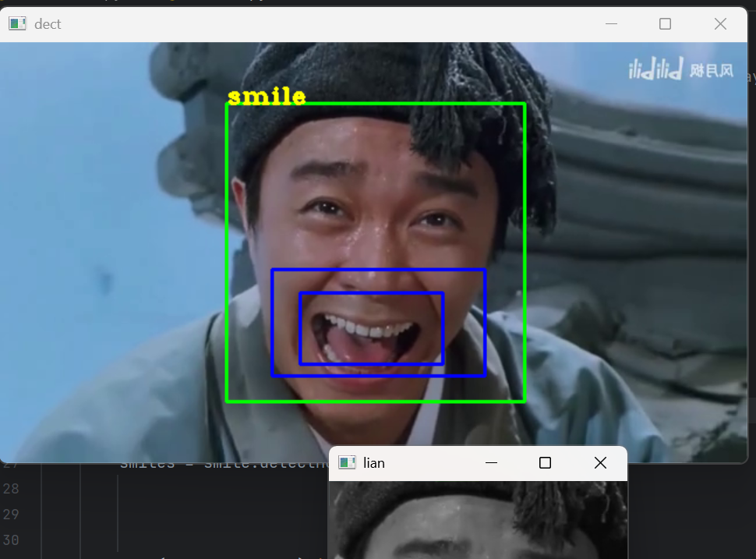The width and height of the screenshot is (756, 559).
Task: Click the lian title bar text
Action: click(x=373, y=463)
